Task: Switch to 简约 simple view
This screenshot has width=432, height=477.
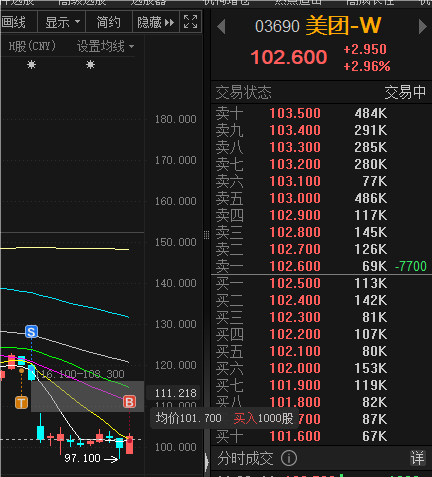Action: point(109,22)
